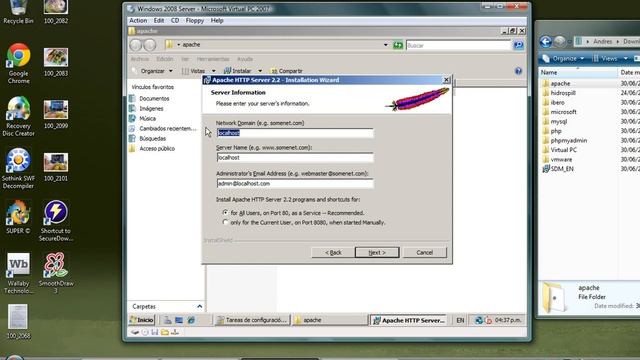Click the Inicio start button
640x360 pixels.
click(142, 320)
